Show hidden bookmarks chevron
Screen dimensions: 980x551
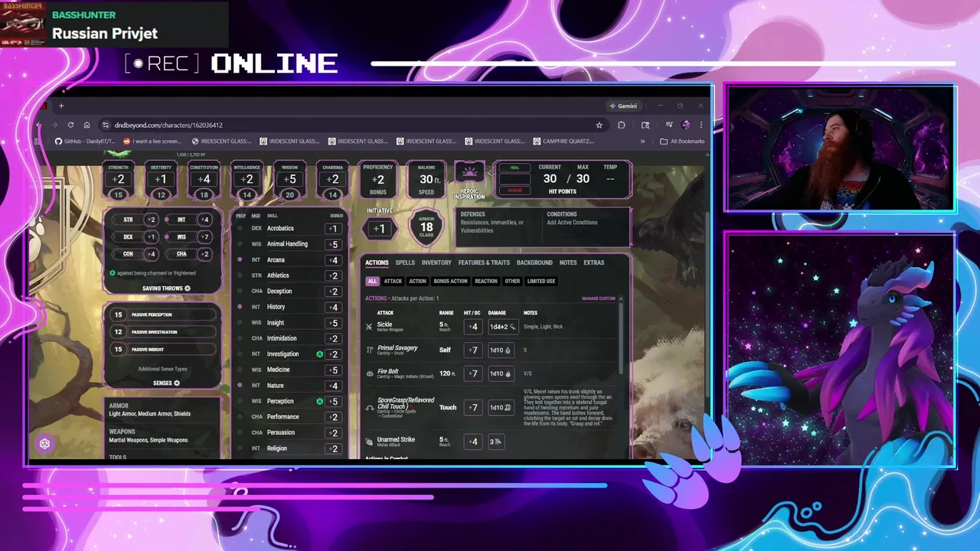click(x=642, y=141)
